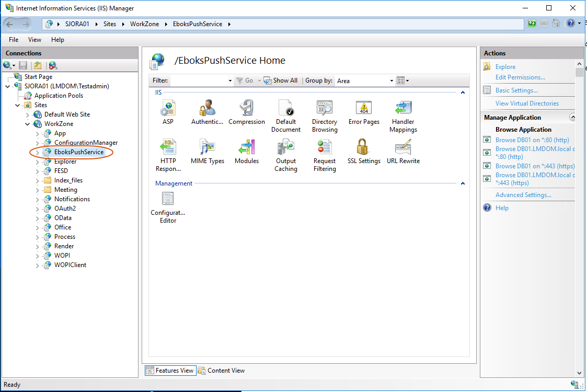The height and width of the screenshot is (392, 587).
Task: Click the Back navigation arrow
Action: click(x=9, y=25)
